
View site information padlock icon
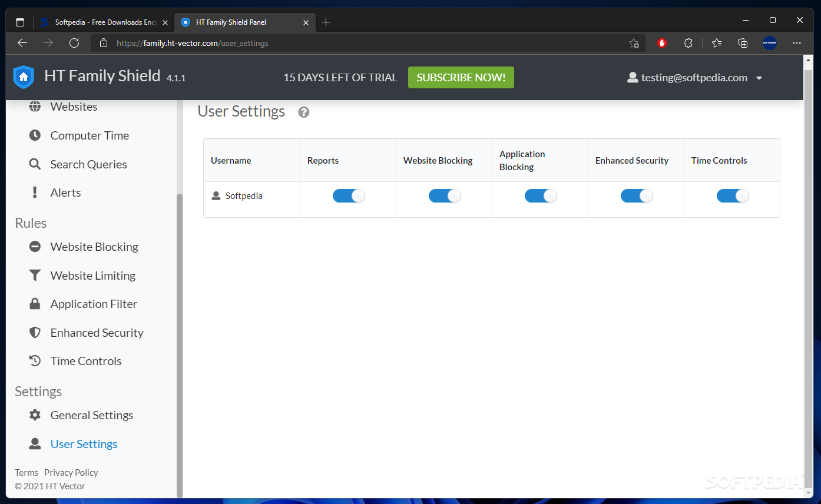104,43
